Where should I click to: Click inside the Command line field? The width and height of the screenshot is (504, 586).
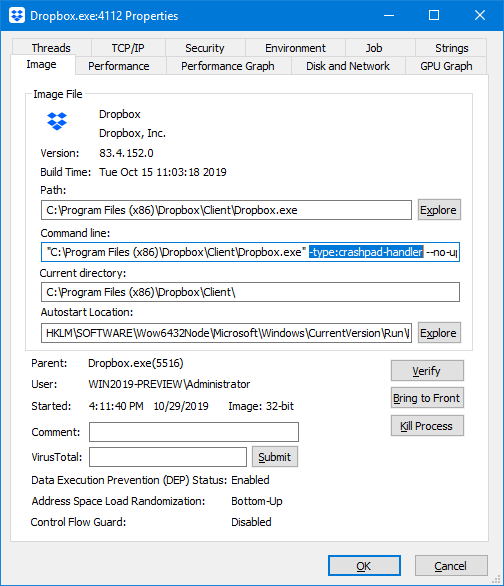(250, 252)
